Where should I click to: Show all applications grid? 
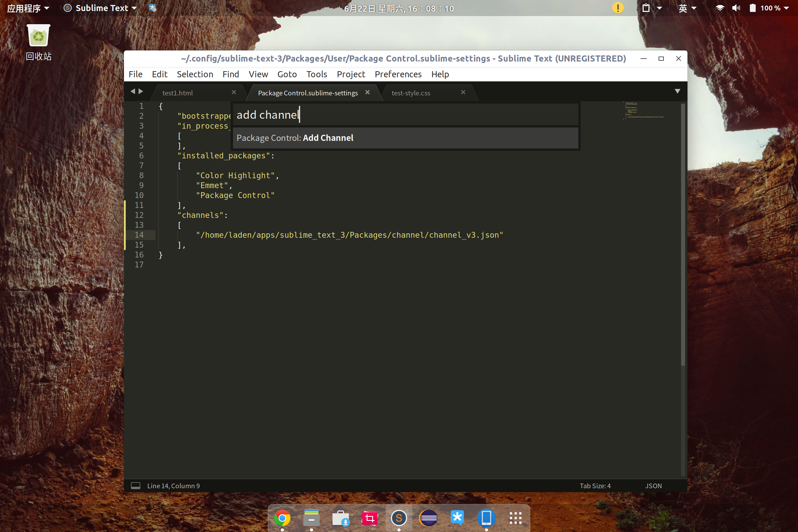(x=515, y=518)
